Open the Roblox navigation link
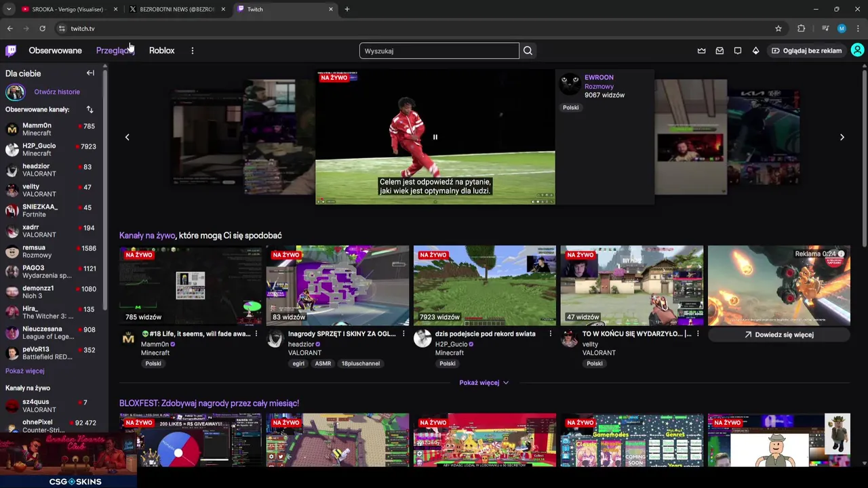 (161, 50)
